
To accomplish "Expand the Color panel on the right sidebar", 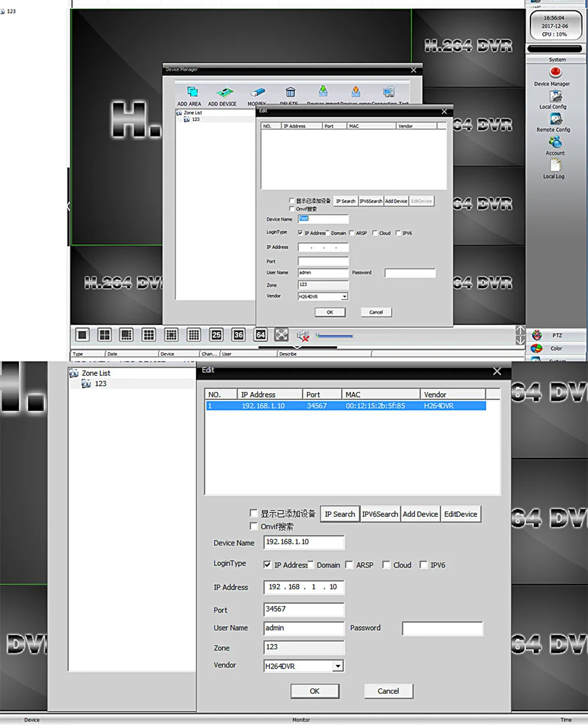I will pyautogui.click(x=556, y=348).
